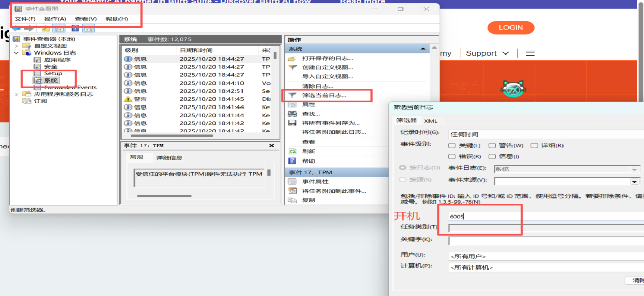Check the 警告(W) event level checkbox
644x296 pixels.
tap(492, 146)
